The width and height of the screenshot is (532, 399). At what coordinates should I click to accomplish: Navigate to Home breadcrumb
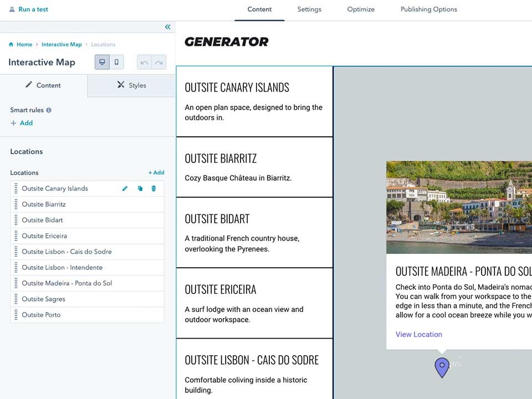pos(24,44)
